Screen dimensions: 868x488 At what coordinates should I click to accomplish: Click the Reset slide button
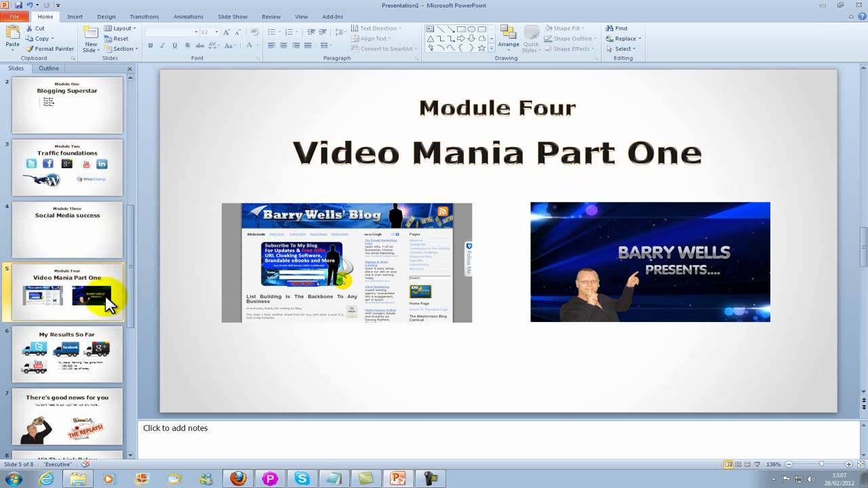pos(116,39)
